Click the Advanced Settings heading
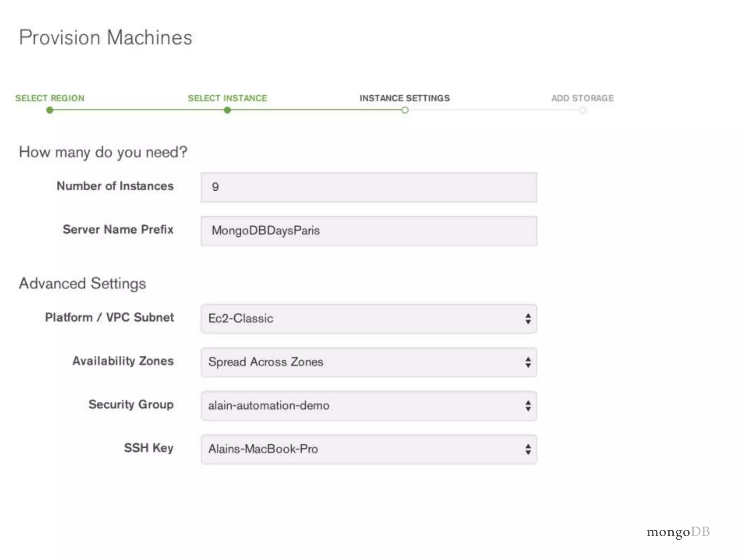 coord(82,284)
